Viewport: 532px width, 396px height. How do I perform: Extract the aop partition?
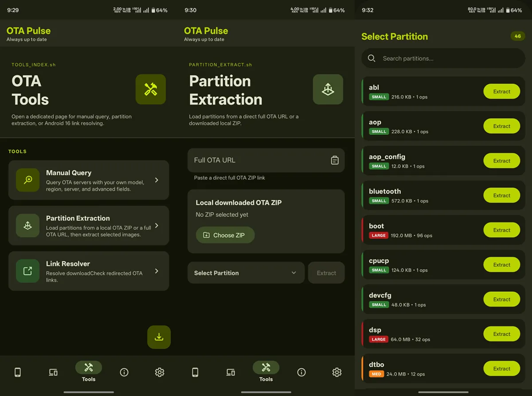click(501, 126)
